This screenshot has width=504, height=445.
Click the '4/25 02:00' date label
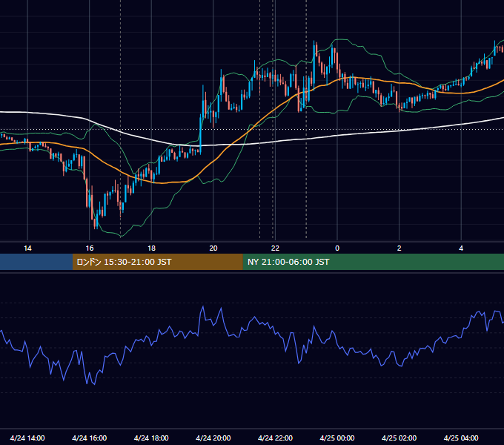pyautogui.click(x=399, y=438)
